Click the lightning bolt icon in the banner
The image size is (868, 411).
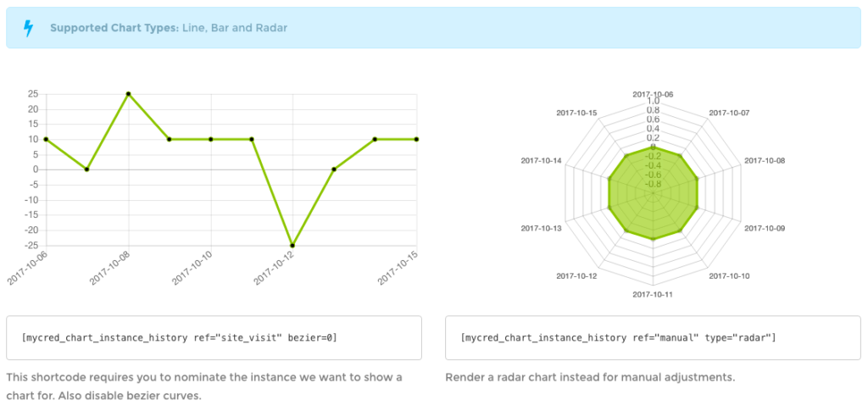[x=29, y=28]
